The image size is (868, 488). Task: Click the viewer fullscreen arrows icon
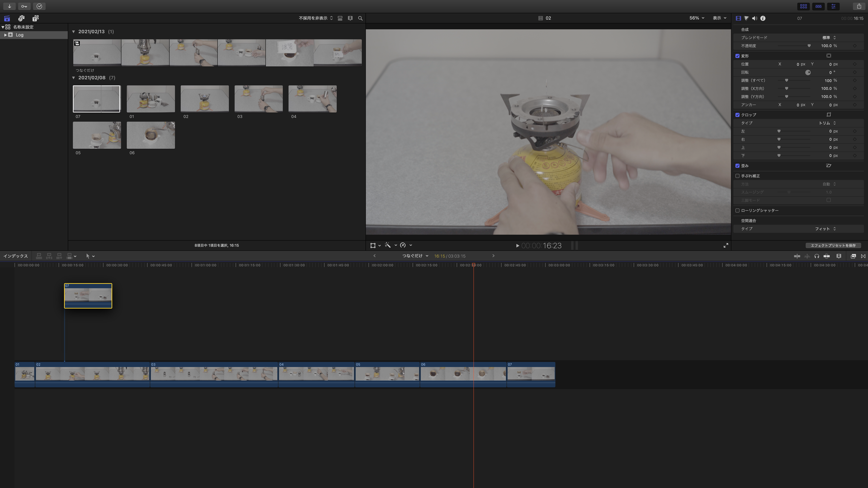(726, 246)
